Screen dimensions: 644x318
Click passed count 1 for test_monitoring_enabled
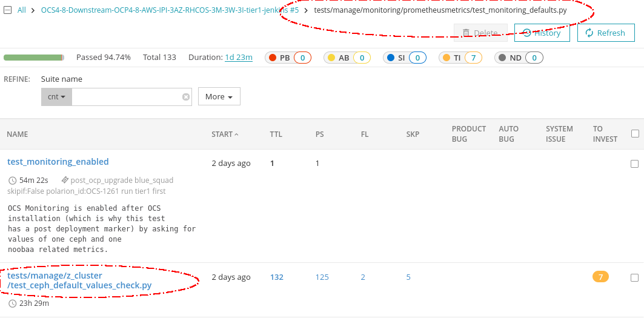pos(317,164)
